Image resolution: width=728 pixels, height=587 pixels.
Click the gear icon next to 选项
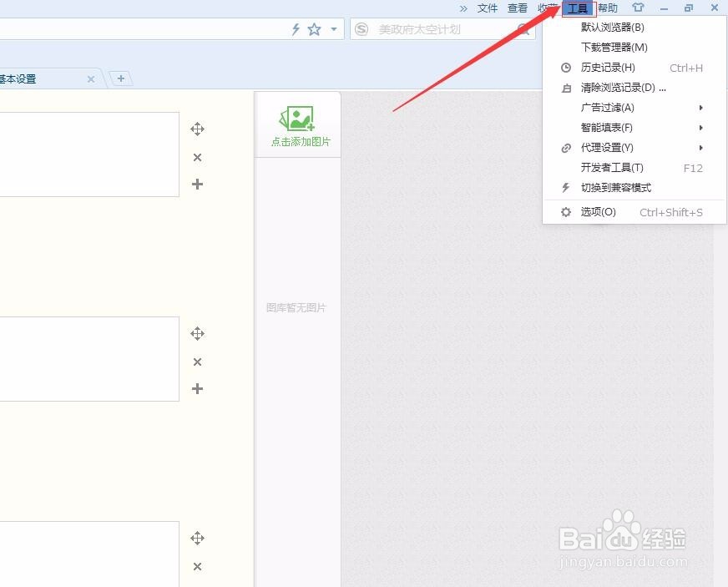[565, 211]
